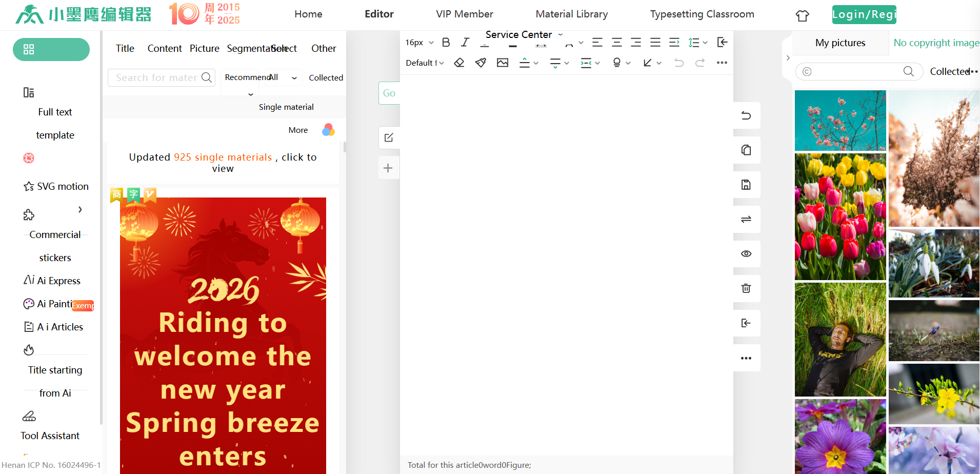Apply first-line indent icon
Viewport: 980px width, 474px height.
click(x=674, y=43)
